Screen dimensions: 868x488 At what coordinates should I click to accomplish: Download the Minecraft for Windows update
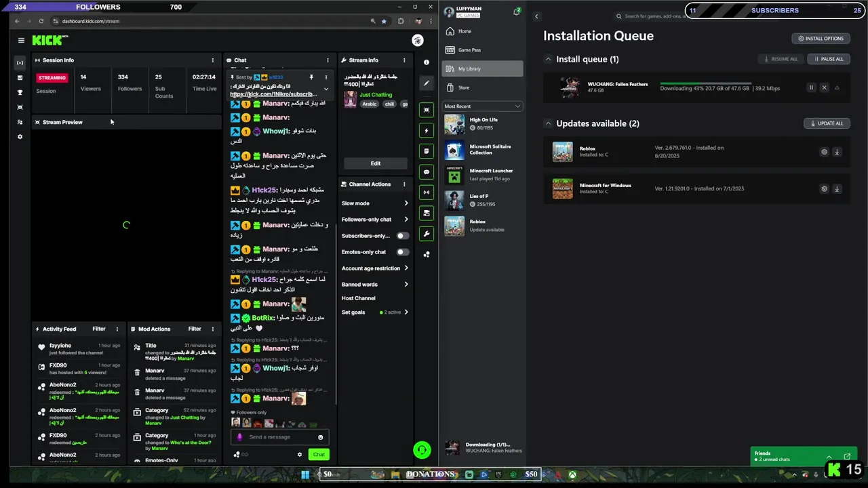837,189
